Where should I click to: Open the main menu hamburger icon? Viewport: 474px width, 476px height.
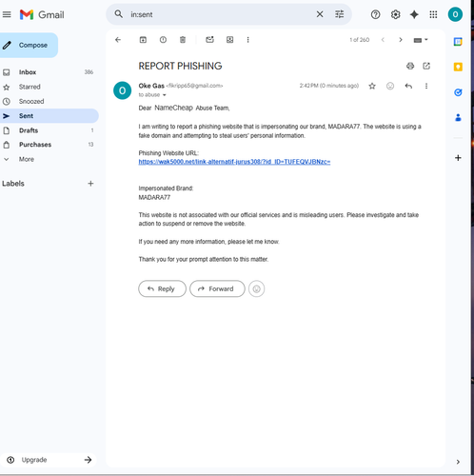tap(7, 14)
